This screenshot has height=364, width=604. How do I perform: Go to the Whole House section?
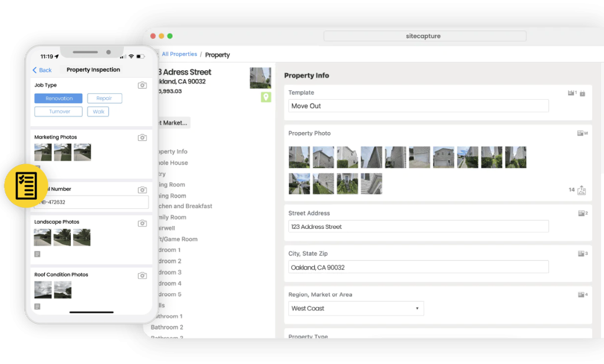click(173, 163)
